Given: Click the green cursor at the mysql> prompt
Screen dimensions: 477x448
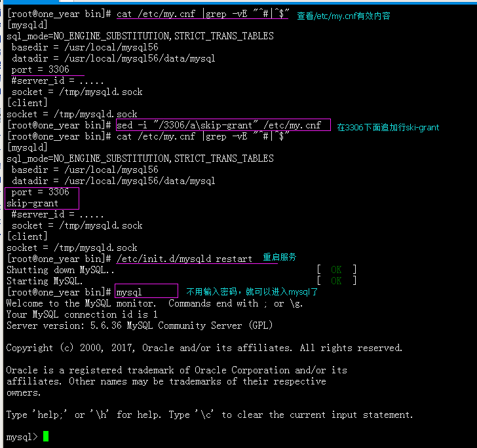Looking at the screenshot, I should pyautogui.click(x=46, y=436).
